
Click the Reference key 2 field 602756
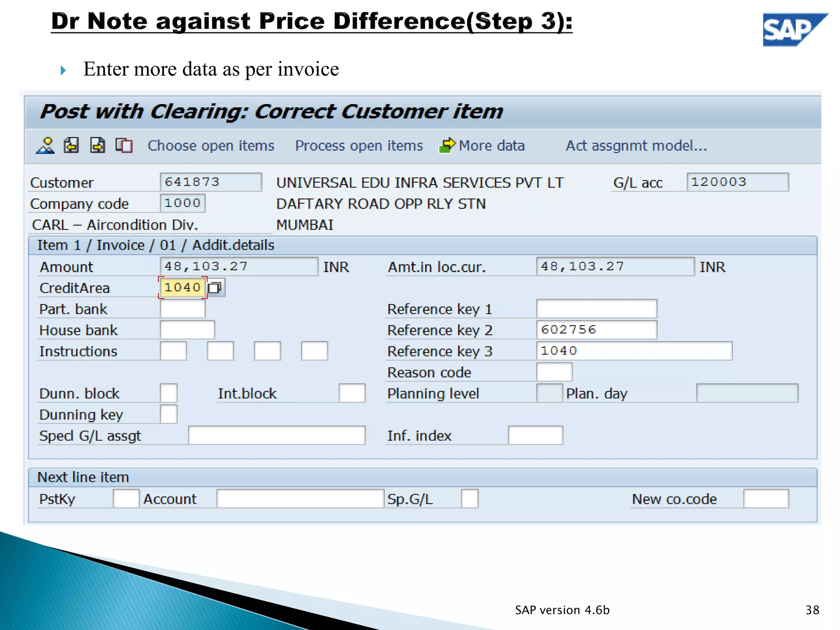pos(597,330)
